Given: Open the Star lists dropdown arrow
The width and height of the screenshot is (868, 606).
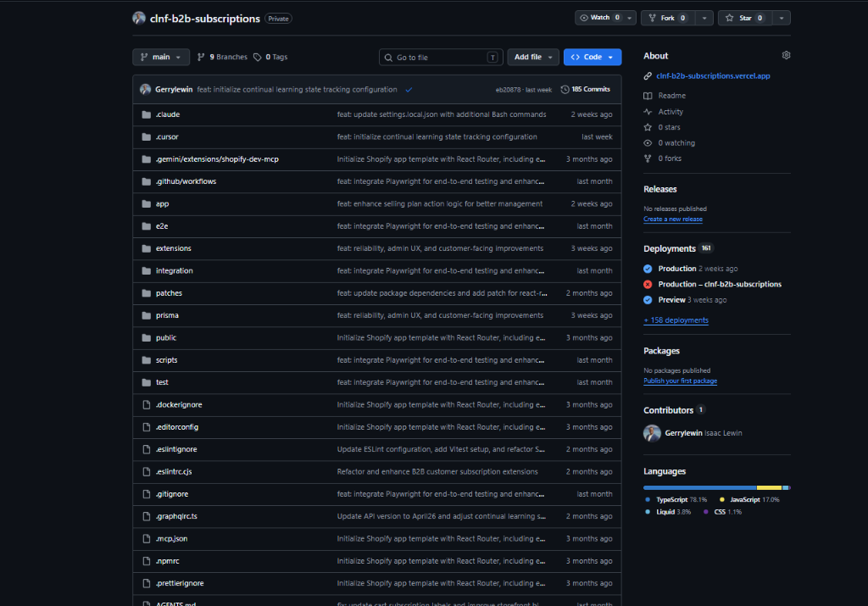Looking at the screenshot, I should pos(781,18).
